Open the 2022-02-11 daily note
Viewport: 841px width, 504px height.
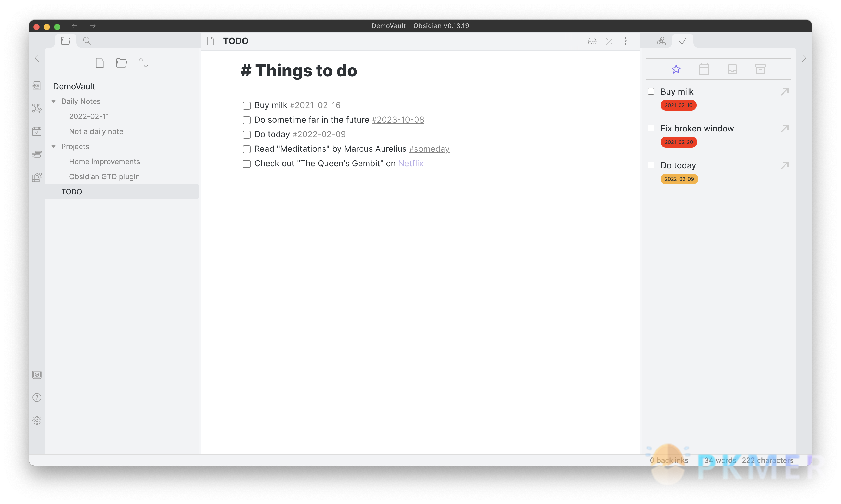point(89,116)
